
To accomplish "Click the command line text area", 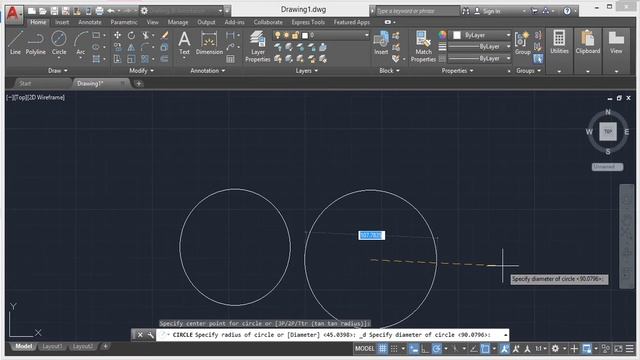I will pyautogui.click(x=331, y=335).
